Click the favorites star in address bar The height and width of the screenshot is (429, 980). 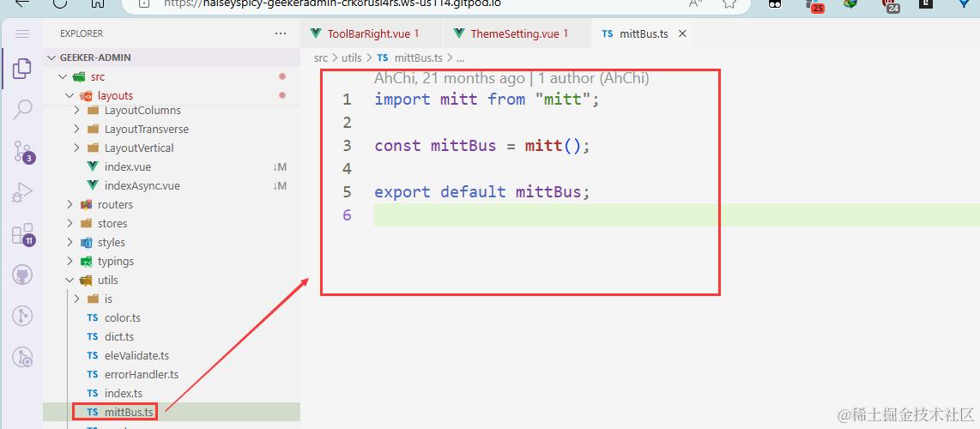pyautogui.click(x=729, y=3)
